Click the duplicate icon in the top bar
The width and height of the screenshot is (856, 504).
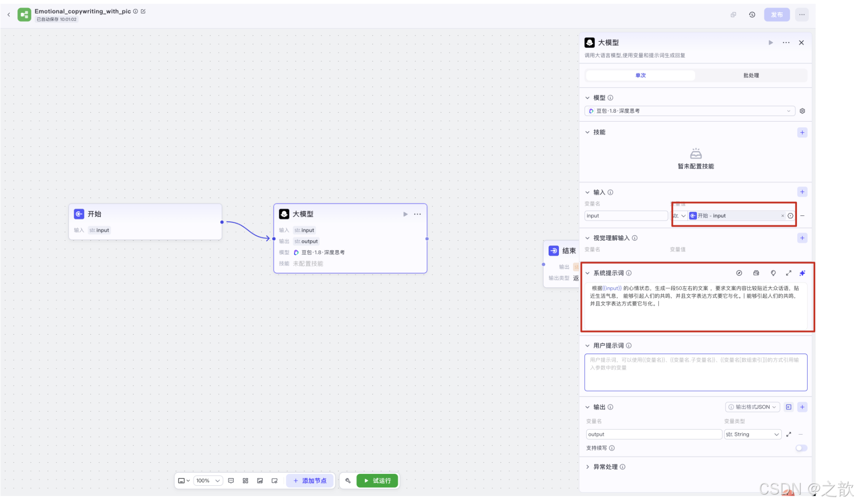pyautogui.click(x=734, y=15)
